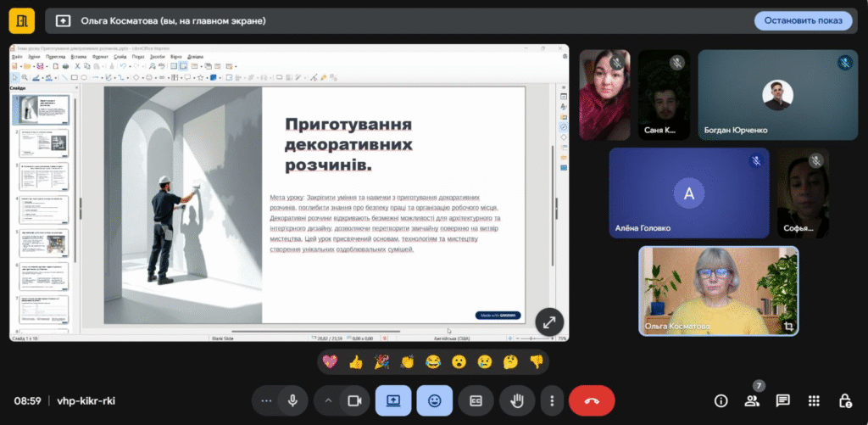
Task: Open the Формат menu in LibreOffice Impress
Action: (x=100, y=56)
